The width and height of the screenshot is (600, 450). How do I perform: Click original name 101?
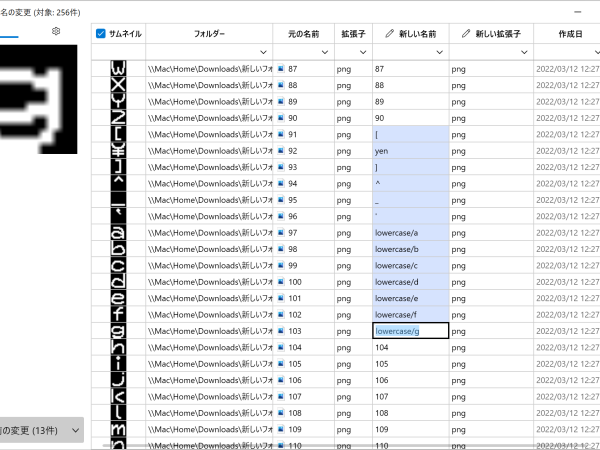295,298
